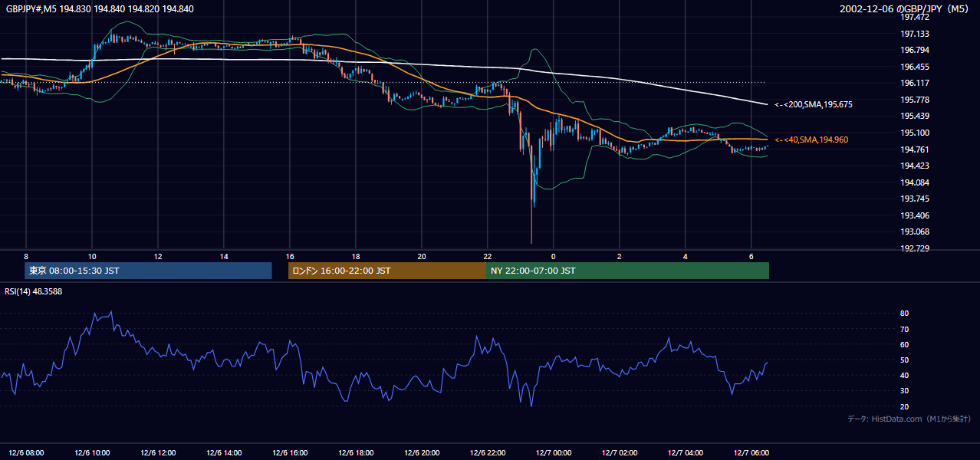The height and width of the screenshot is (460, 980).
Task: Click price axis value 194.084
Action: 915,182
